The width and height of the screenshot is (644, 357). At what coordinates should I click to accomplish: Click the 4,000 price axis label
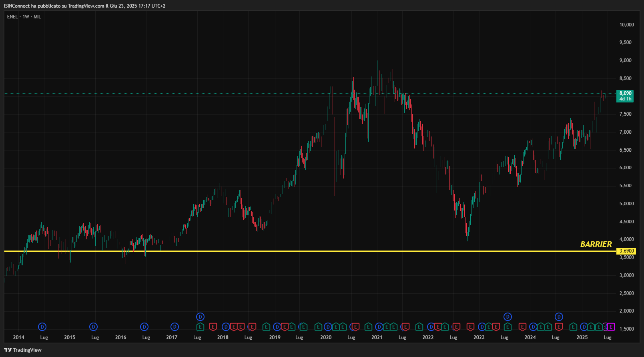[627, 239]
